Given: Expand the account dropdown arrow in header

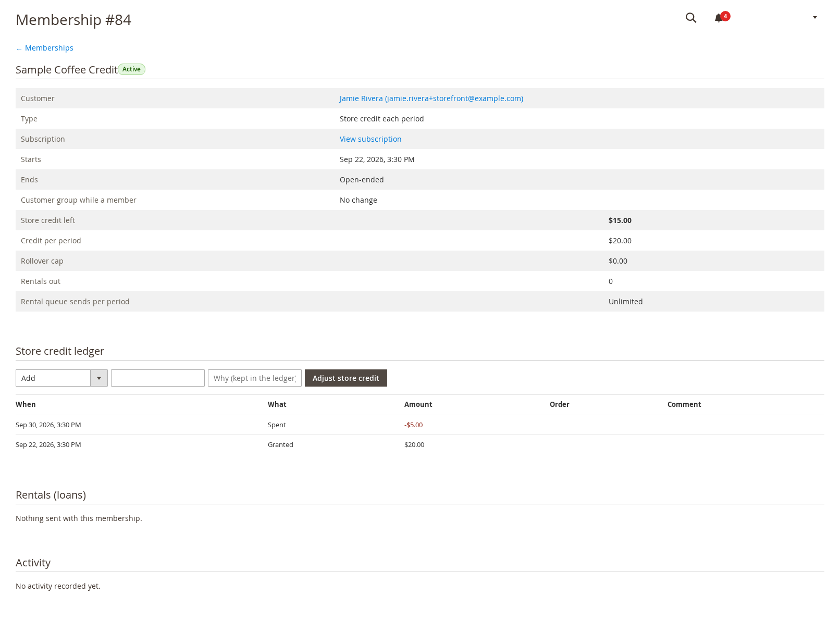Looking at the screenshot, I should [815, 18].
